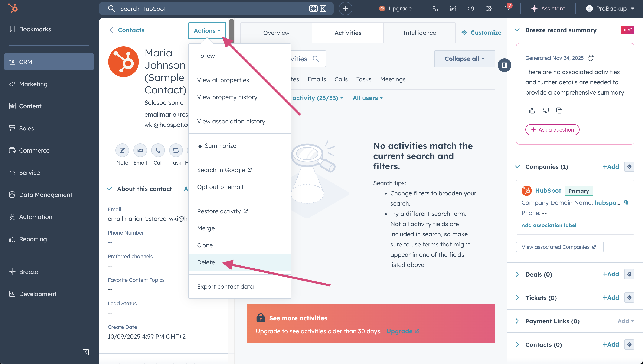Click thumbs down on Breeze summary
This screenshot has height=364, width=643.
point(546,111)
